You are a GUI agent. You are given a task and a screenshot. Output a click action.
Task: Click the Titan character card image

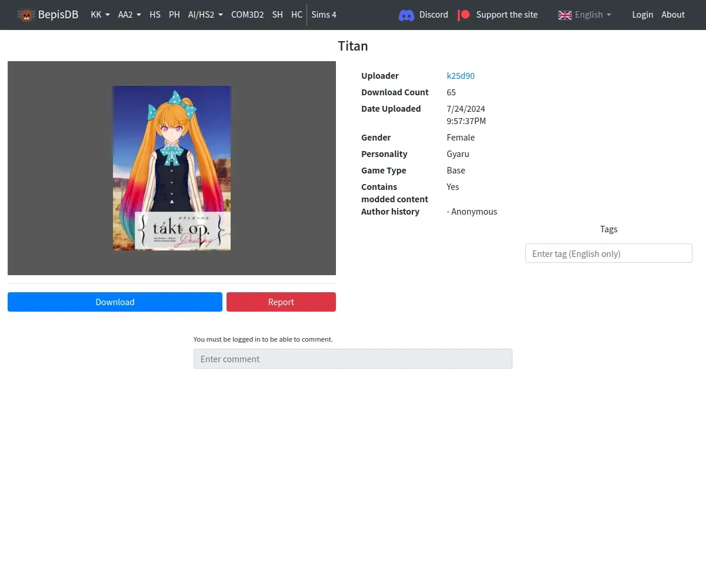tap(172, 168)
